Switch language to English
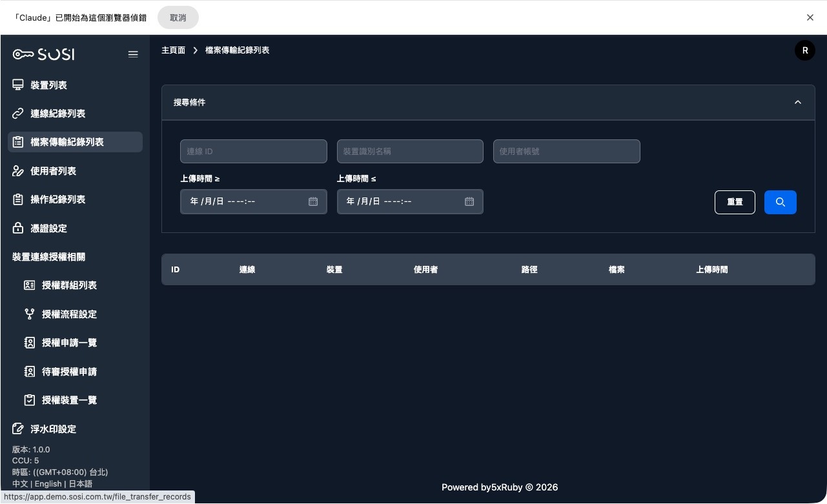Image resolution: width=827 pixels, height=504 pixels. tap(48, 483)
